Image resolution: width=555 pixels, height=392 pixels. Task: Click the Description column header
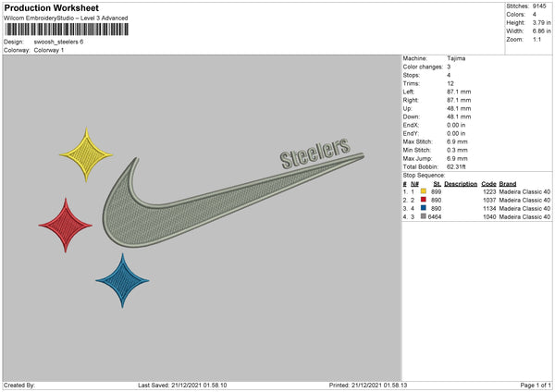461,184
